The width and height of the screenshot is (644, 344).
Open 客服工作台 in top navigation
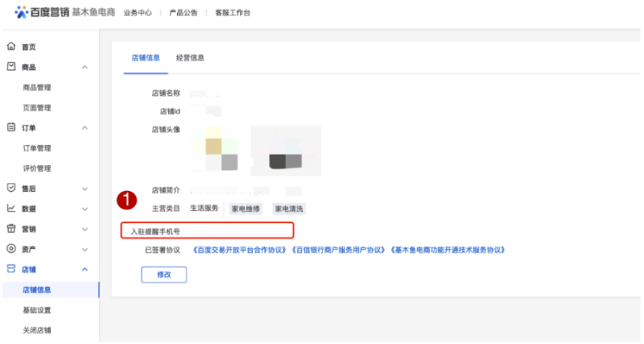233,13
